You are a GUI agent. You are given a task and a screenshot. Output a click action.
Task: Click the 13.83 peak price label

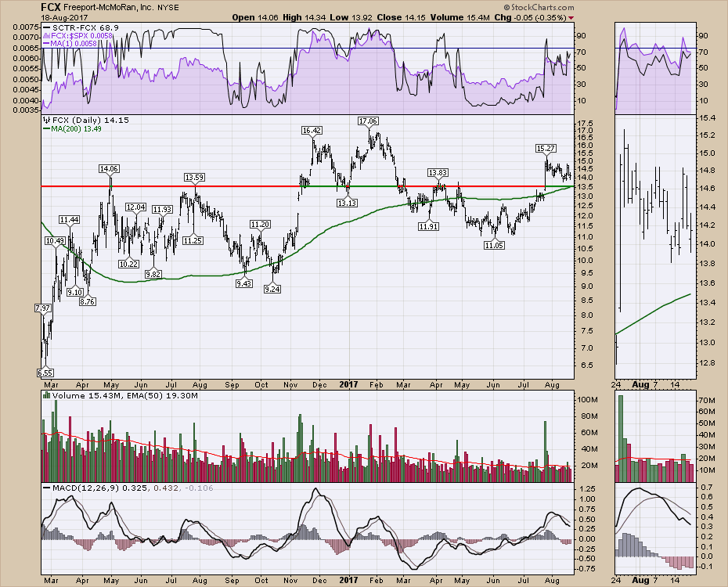[x=438, y=173]
